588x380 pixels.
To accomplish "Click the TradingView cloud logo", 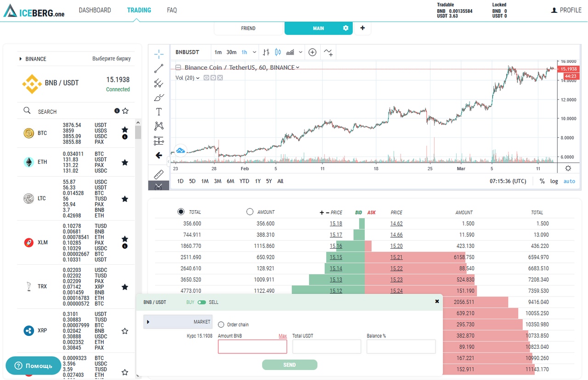I will tap(181, 151).
